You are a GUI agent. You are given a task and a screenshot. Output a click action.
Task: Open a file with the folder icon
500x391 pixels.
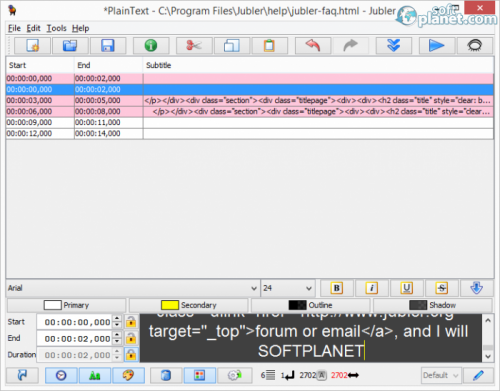point(70,45)
